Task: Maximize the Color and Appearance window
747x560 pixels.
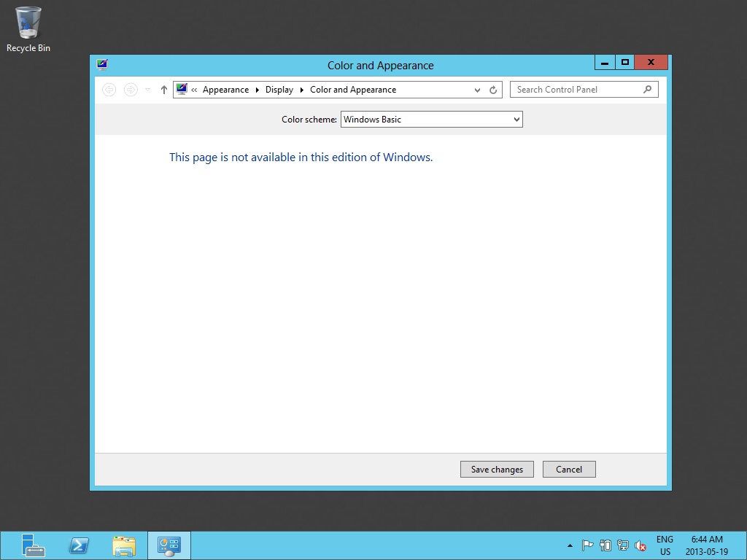Action: coord(625,63)
